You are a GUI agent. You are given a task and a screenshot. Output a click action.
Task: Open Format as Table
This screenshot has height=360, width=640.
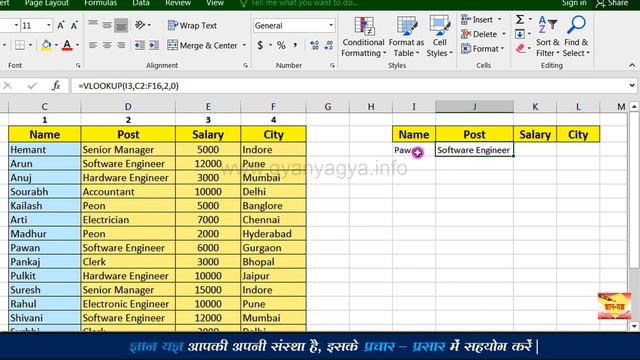[x=406, y=37]
